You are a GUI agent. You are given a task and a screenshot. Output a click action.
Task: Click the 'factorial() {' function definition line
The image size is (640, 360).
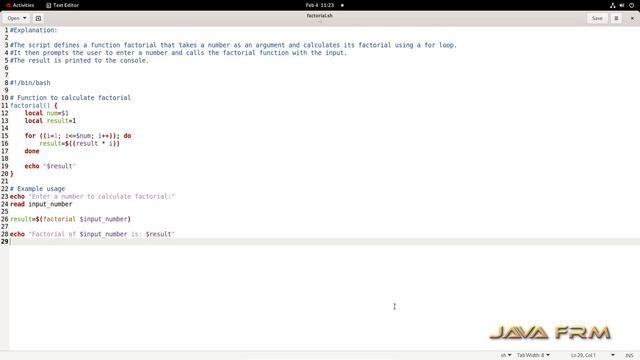pos(33,105)
